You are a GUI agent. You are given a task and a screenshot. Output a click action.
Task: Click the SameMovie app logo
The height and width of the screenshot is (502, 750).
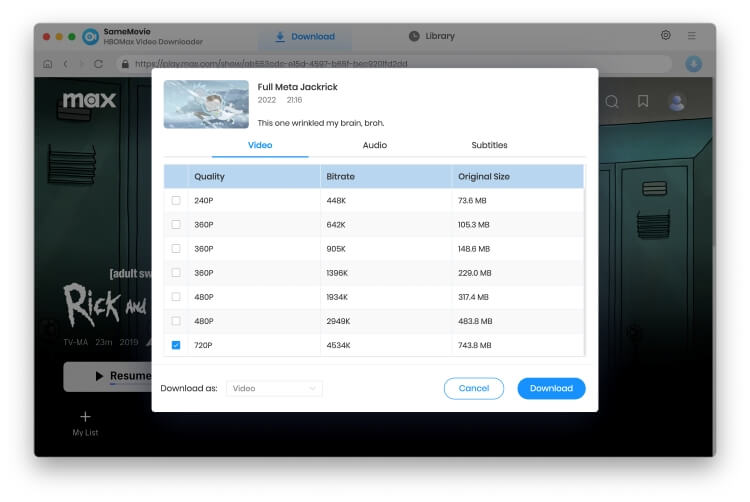[90, 36]
